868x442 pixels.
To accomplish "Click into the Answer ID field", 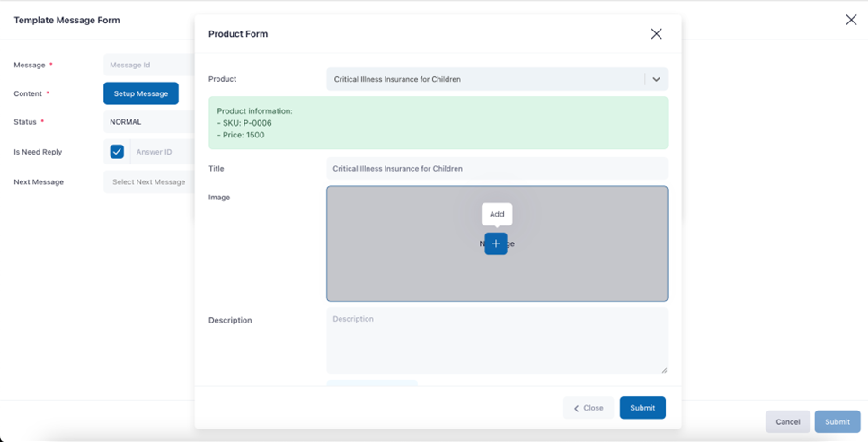I will (x=162, y=152).
